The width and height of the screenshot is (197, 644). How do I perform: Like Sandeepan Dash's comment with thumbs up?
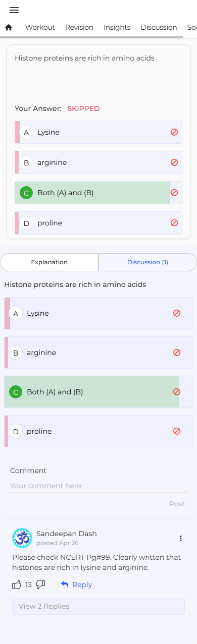tap(17, 584)
